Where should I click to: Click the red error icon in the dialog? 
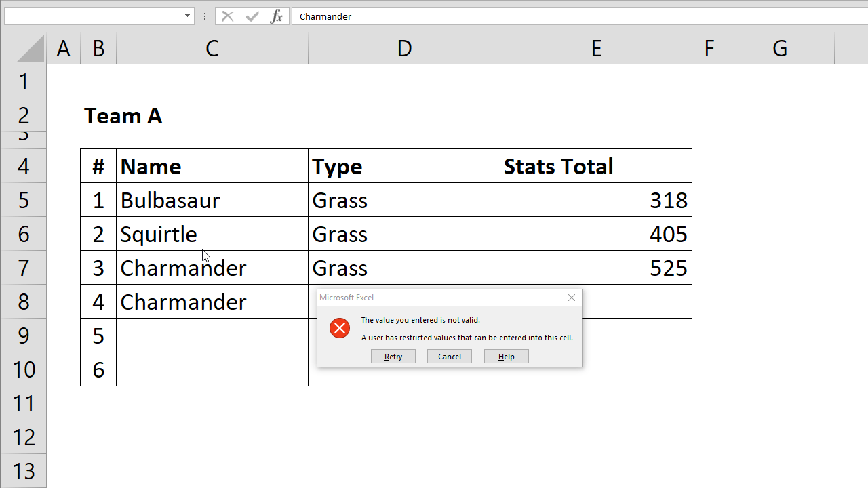coord(340,328)
